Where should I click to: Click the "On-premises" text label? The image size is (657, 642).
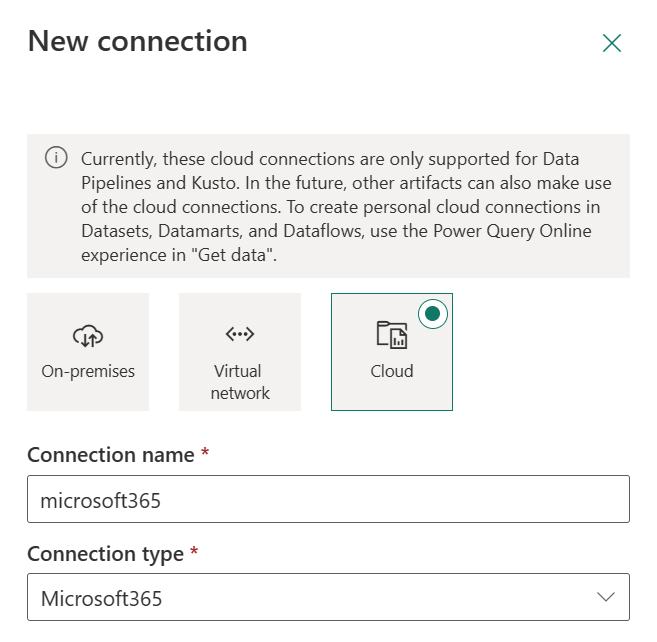88,371
